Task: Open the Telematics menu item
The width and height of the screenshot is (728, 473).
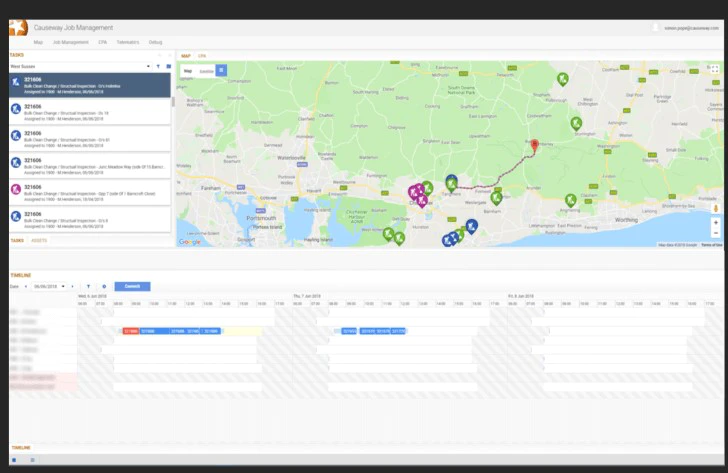Action: click(x=128, y=42)
